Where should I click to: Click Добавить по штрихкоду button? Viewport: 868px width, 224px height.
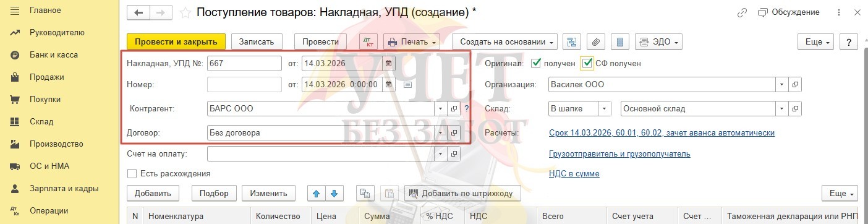tap(462, 193)
